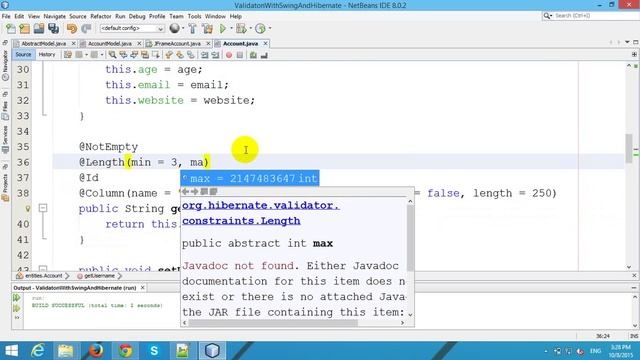Click the globe browser icon in toolbar

tap(175, 28)
